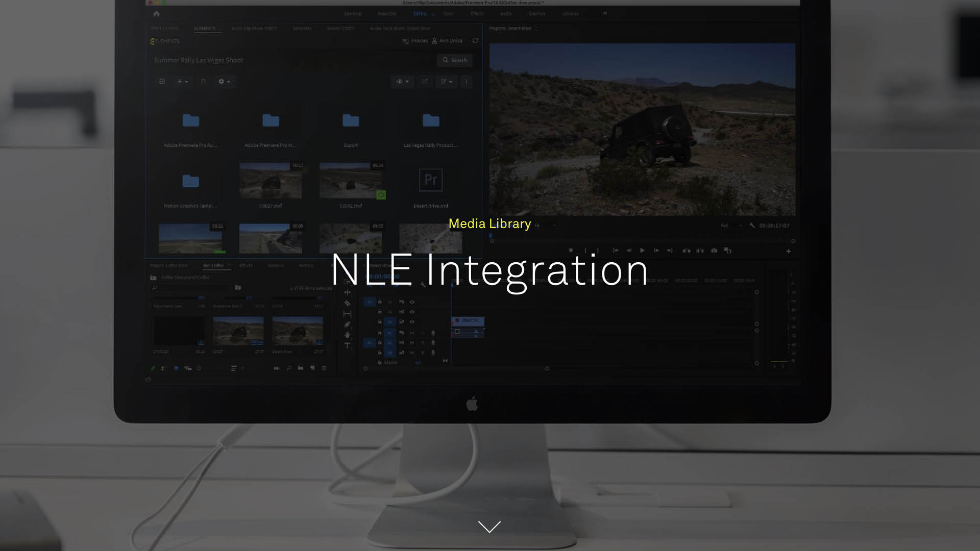Click the timeline wrench display settings
The image size is (980, 551).
[x=423, y=285]
